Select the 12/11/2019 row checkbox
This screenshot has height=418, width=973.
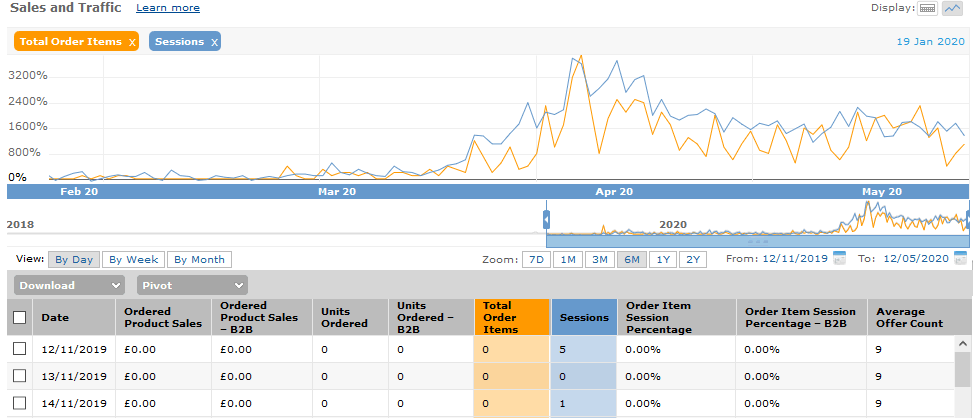(19, 348)
